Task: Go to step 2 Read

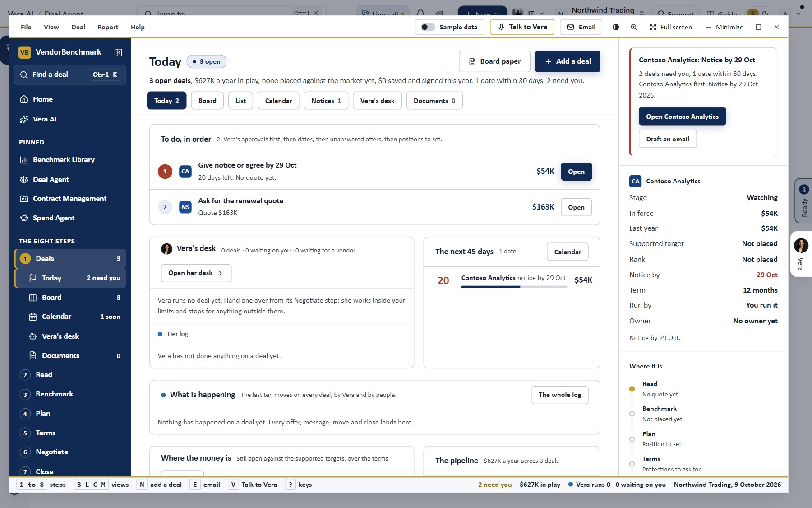Action: coord(70,374)
